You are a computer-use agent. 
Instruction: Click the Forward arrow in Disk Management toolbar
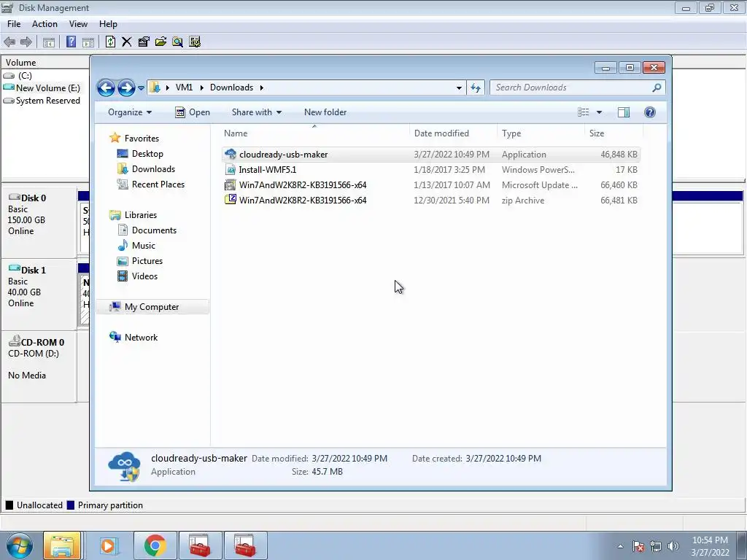point(26,42)
